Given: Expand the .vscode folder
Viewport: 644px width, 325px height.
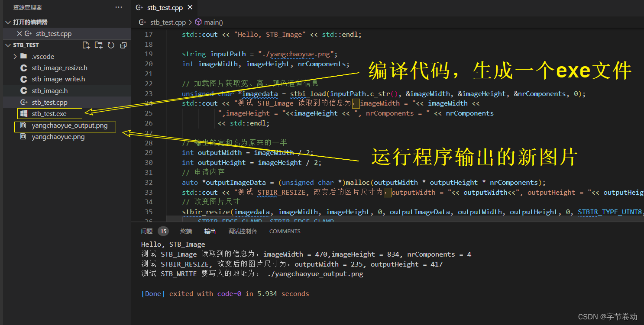Looking at the screenshot, I should [16, 56].
